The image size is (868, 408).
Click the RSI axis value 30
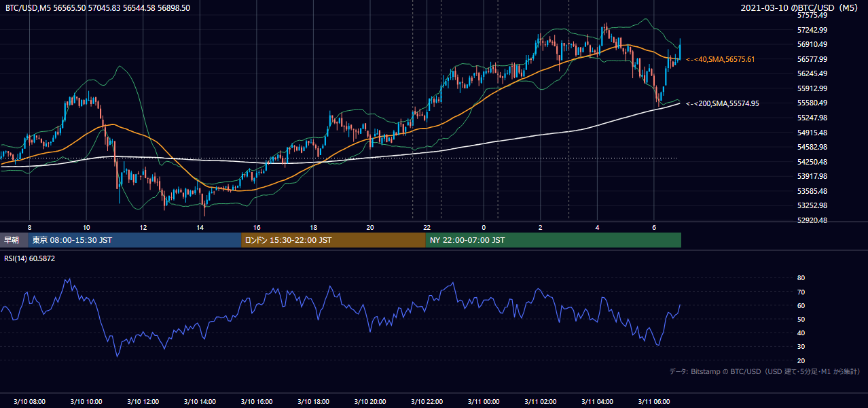[x=801, y=347]
